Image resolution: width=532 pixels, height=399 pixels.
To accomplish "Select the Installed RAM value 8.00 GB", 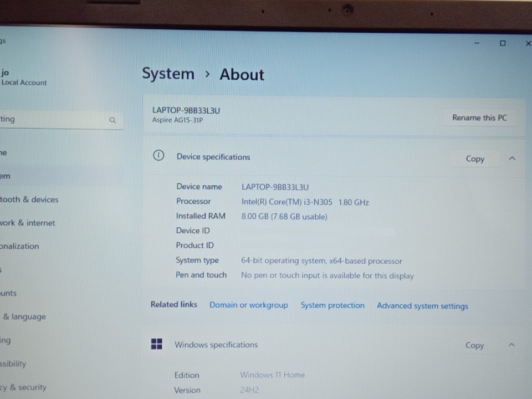I will 284,217.
